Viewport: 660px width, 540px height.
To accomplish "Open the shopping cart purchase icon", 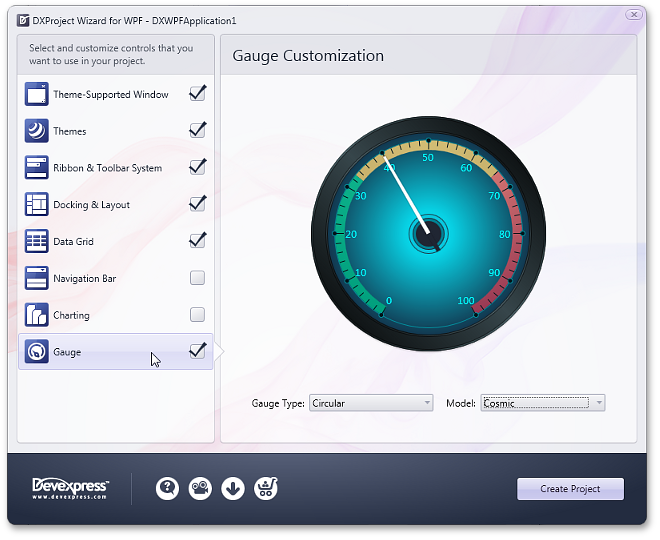I will (266, 488).
